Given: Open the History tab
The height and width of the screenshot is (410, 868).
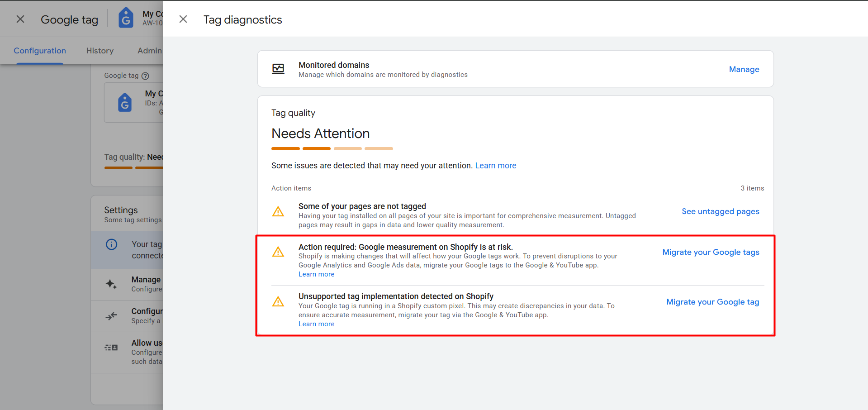Looking at the screenshot, I should pos(100,51).
